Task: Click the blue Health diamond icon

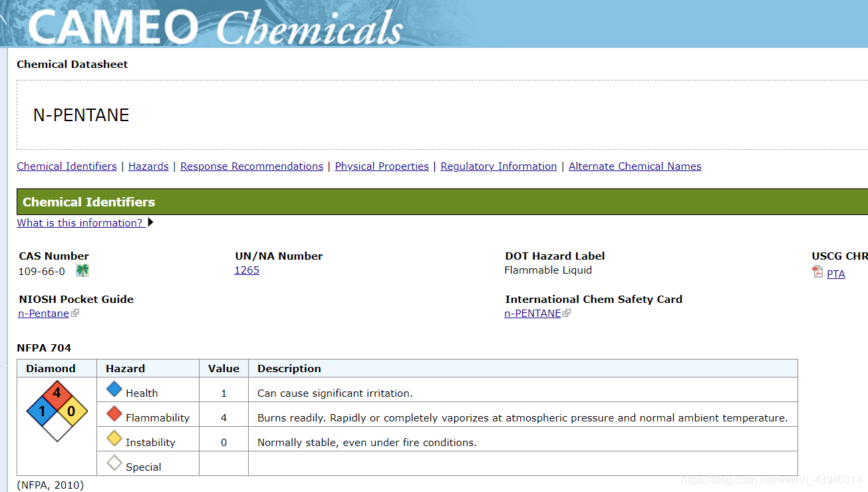Action: click(x=114, y=389)
